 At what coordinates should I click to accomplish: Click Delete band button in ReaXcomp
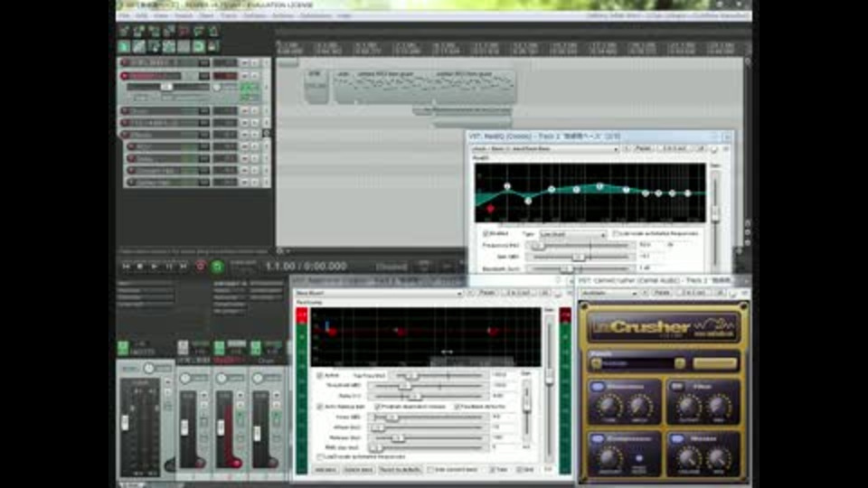coord(358,470)
